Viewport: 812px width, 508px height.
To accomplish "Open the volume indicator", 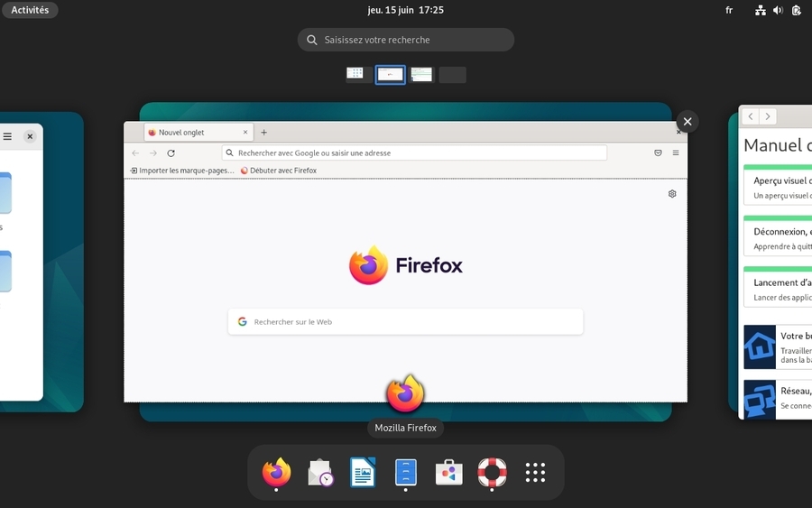I will [x=778, y=10].
